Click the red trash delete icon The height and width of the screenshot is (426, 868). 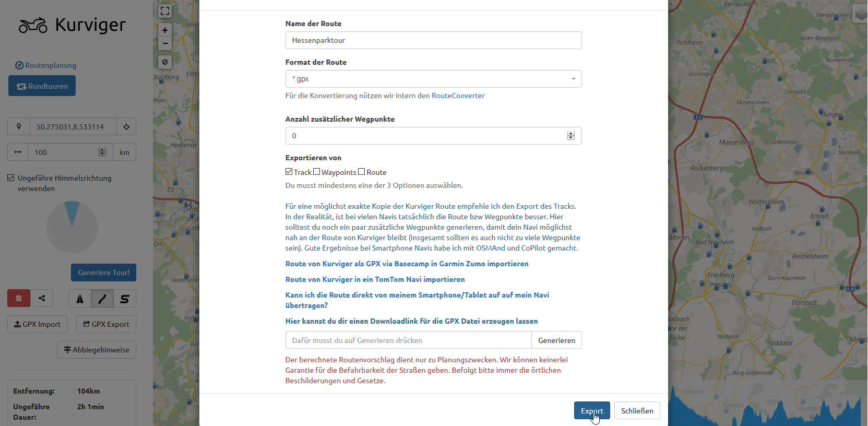coord(19,299)
